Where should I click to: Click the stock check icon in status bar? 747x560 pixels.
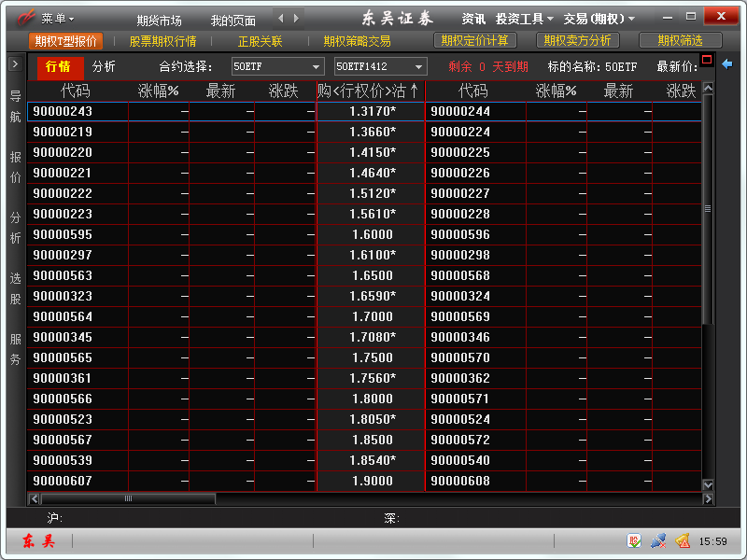[635, 540]
